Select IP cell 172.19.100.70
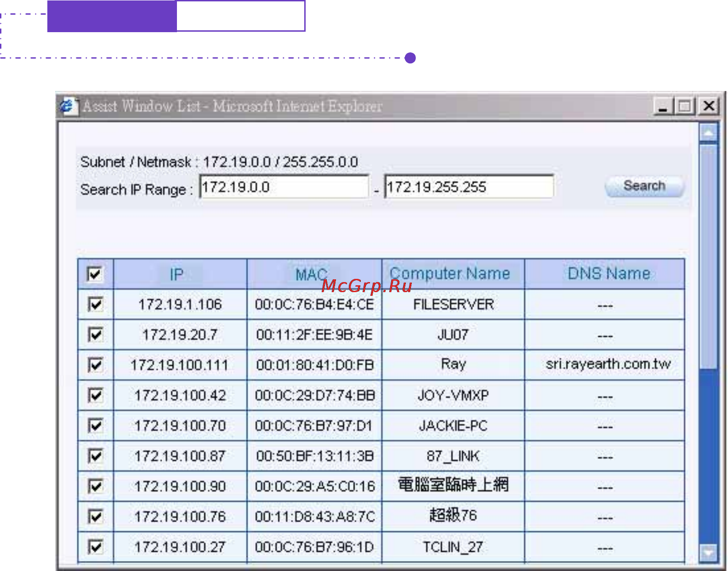This screenshot has height=571, width=728. pos(180,426)
